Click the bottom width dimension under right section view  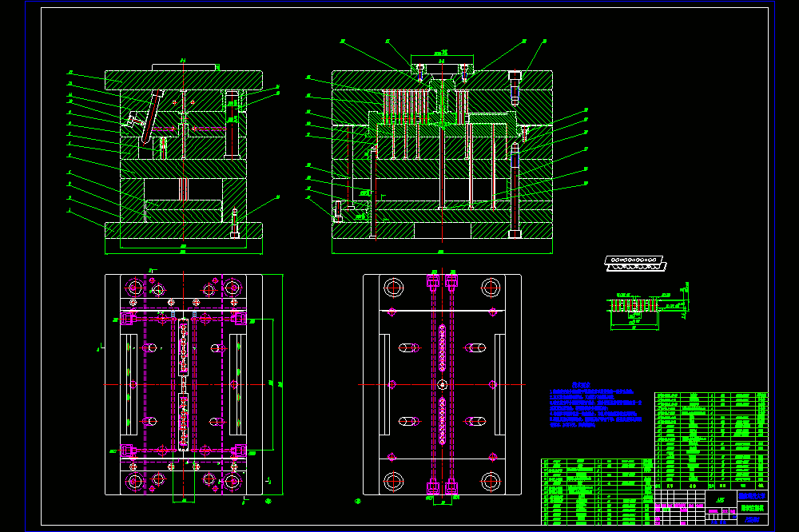pyautogui.click(x=442, y=252)
